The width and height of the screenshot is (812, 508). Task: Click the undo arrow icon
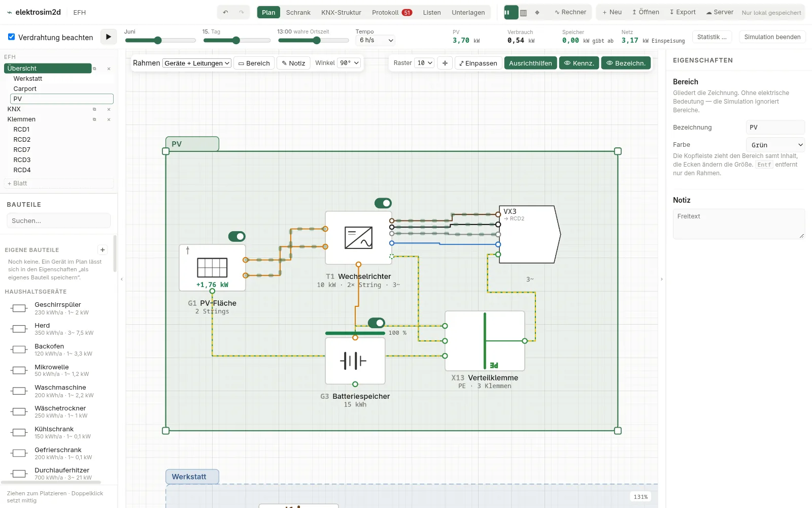[x=225, y=12]
